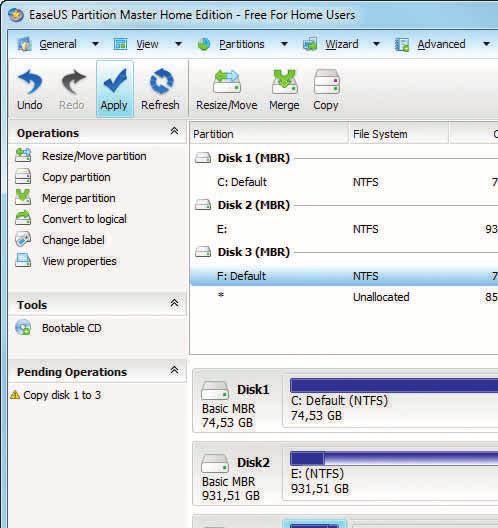The height and width of the screenshot is (528, 498).
Task: Open the Partitions dropdown arrow
Action: (x=285, y=44)
